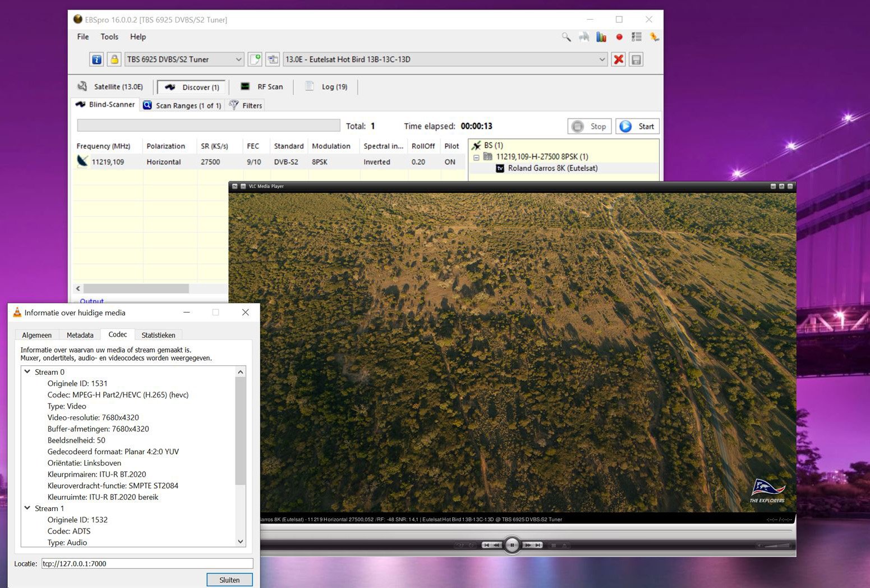Click the VLC rewind button
This screenshot has width=870, height=588.
(x=496, y=545)
